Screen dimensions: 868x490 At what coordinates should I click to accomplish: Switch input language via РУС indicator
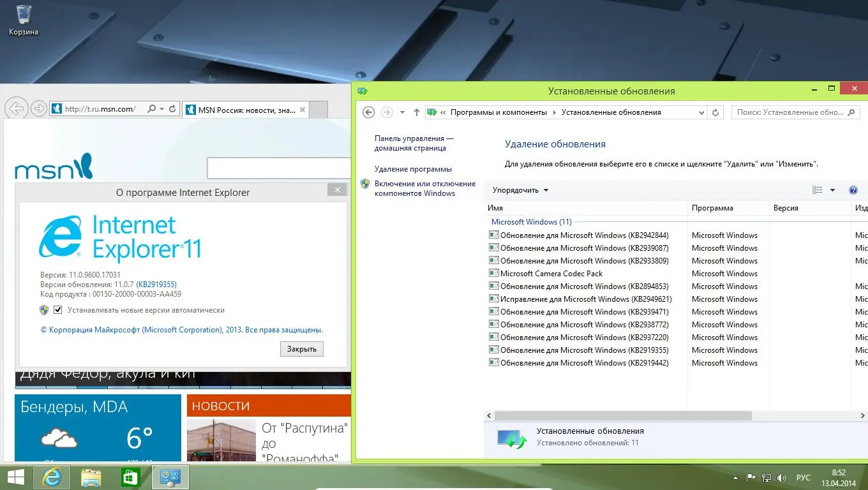(x=804, y=478)
